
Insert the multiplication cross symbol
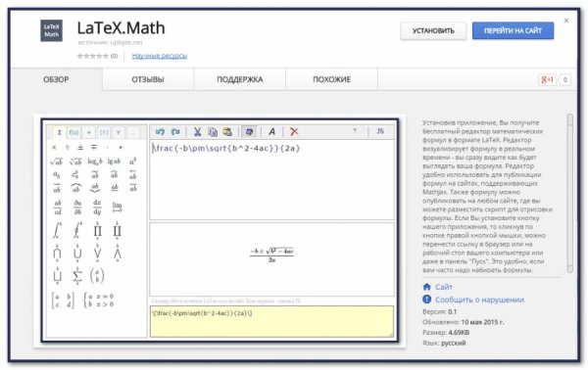pos(54,148)
